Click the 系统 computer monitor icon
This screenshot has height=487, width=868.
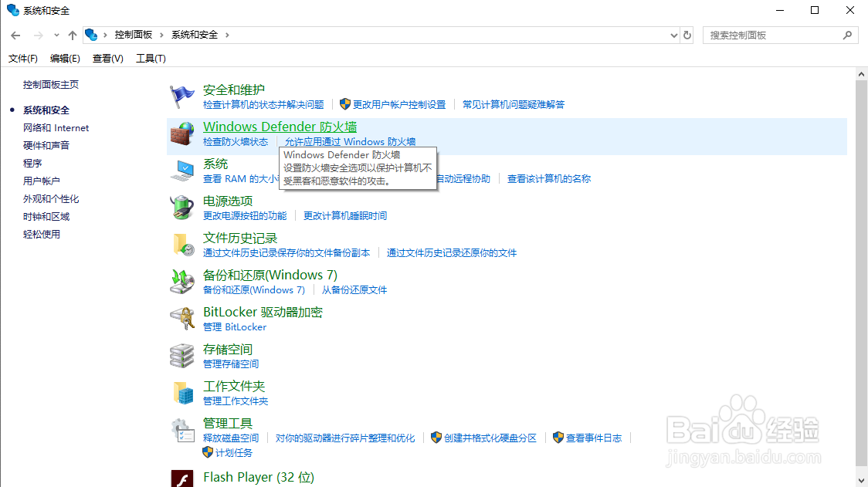click(x=181, y=171)
